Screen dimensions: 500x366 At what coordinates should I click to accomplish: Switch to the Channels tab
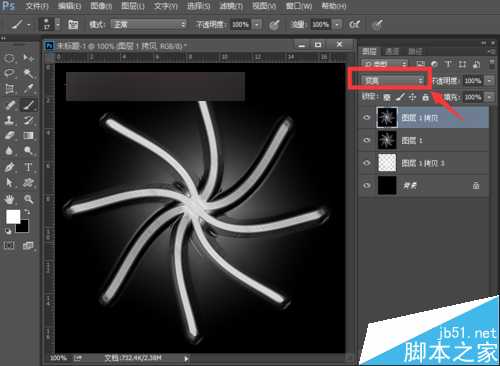tap(392, 51)
